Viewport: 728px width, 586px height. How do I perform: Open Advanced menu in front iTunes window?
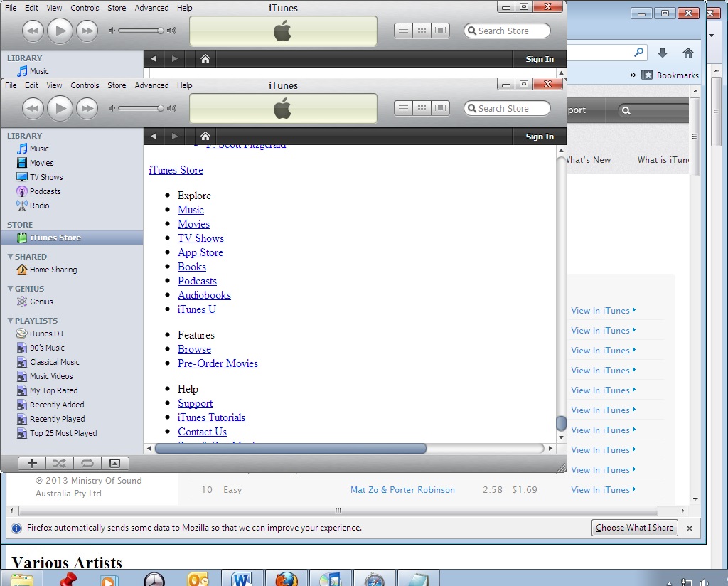151,85
